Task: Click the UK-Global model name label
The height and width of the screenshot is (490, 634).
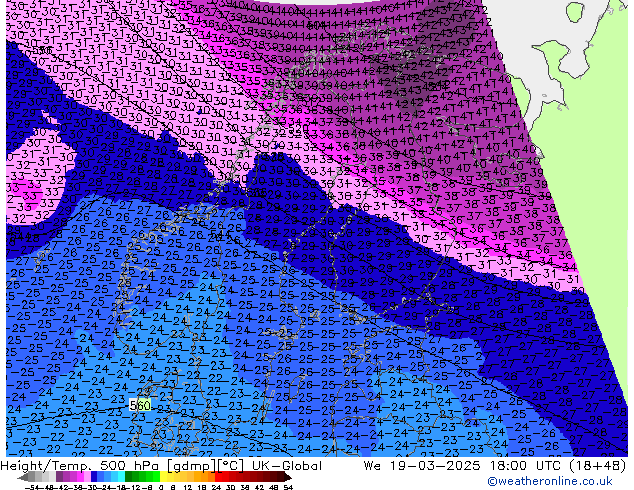Action: [287, 466]
